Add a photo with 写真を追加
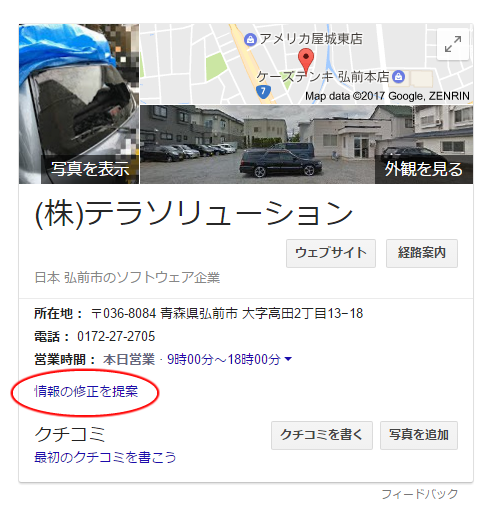Image resolution: width=494 pixels, height=518 pixels. (419, 435)
